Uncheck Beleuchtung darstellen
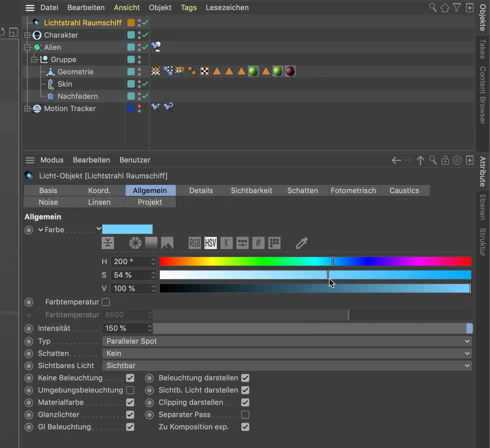This screenshot has height=448, width=490. pos(245,378)
